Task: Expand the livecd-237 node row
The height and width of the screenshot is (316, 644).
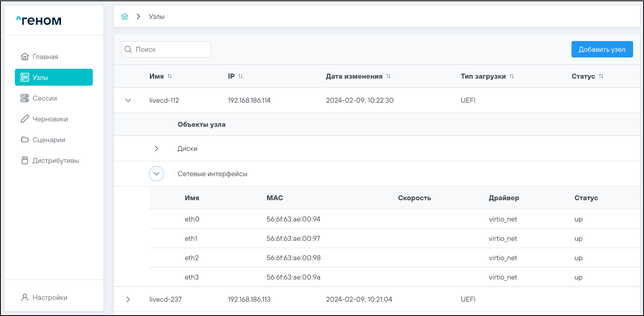Action: pyautogui.click(x=128, y=300)
